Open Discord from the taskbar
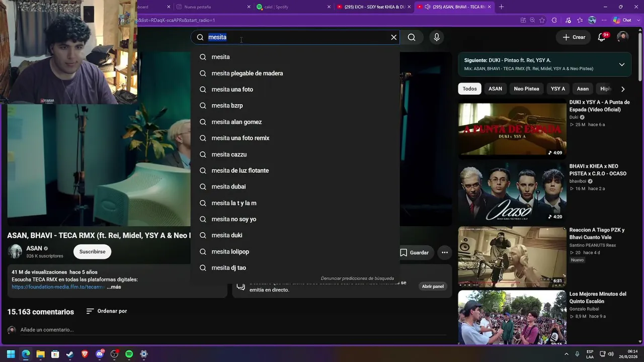644x362 pixels. tap(100, 354)
